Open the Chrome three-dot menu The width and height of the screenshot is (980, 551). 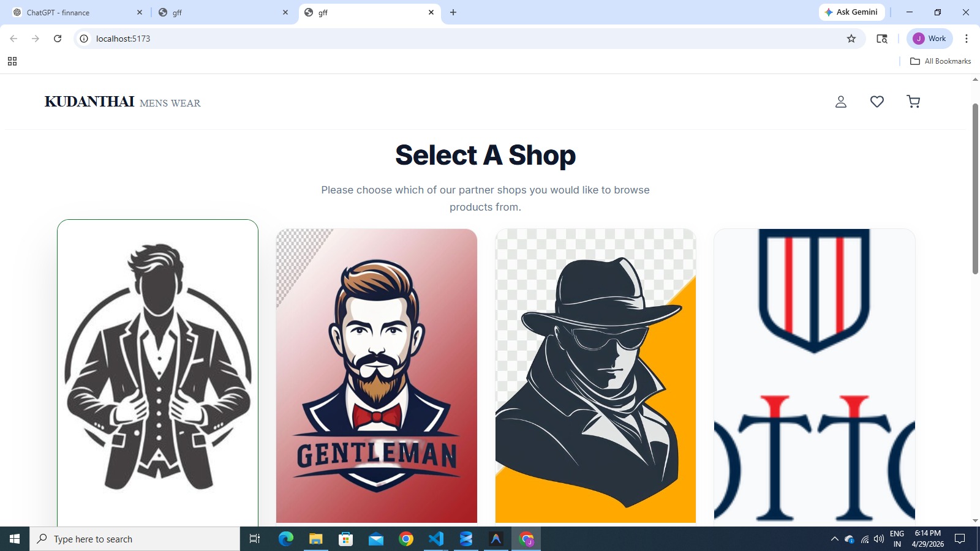(967, 39)
